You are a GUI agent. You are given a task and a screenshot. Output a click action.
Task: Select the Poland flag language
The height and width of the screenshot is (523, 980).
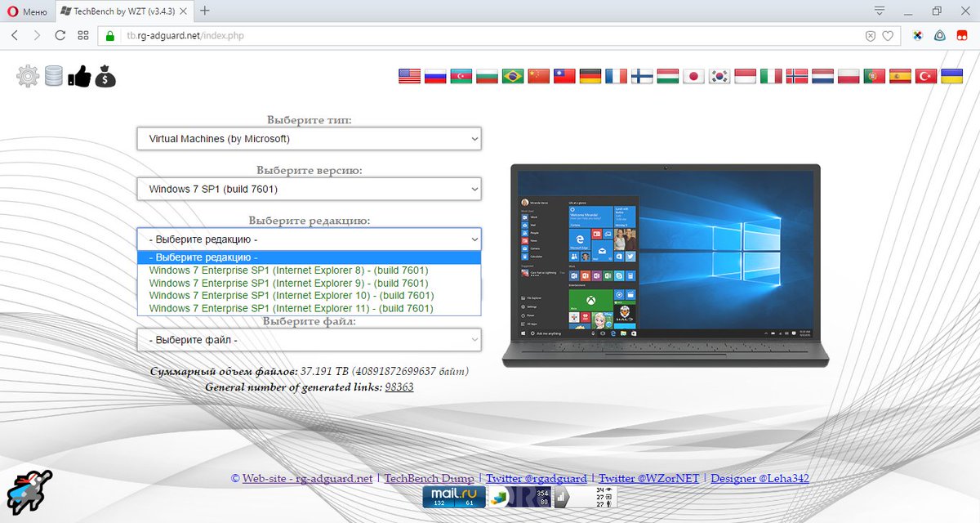[849, 76]
